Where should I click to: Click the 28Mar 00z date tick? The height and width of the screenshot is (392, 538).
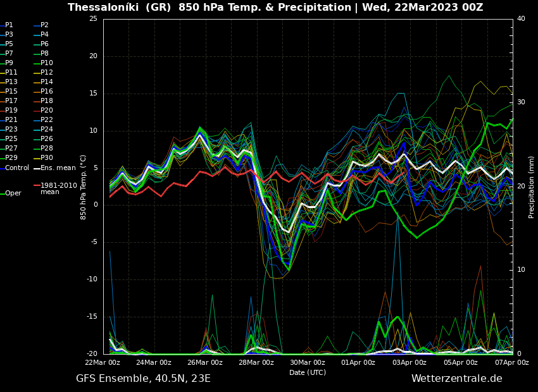256,362
